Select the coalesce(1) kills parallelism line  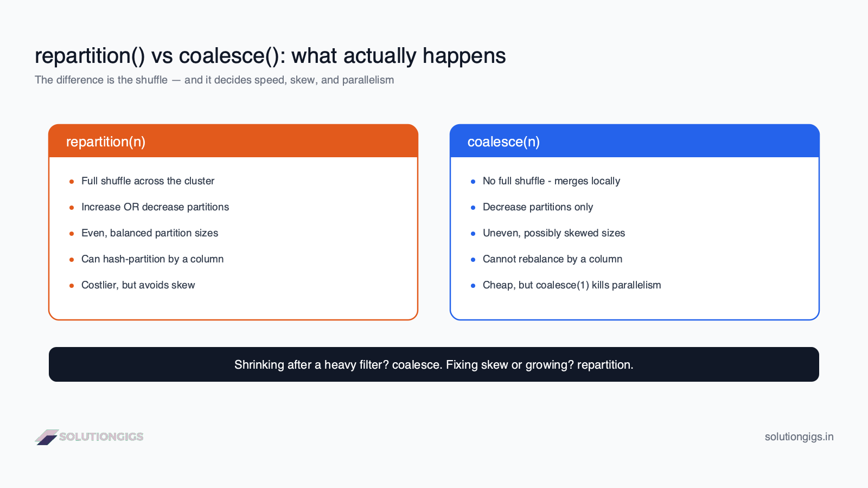coord(572,285)
